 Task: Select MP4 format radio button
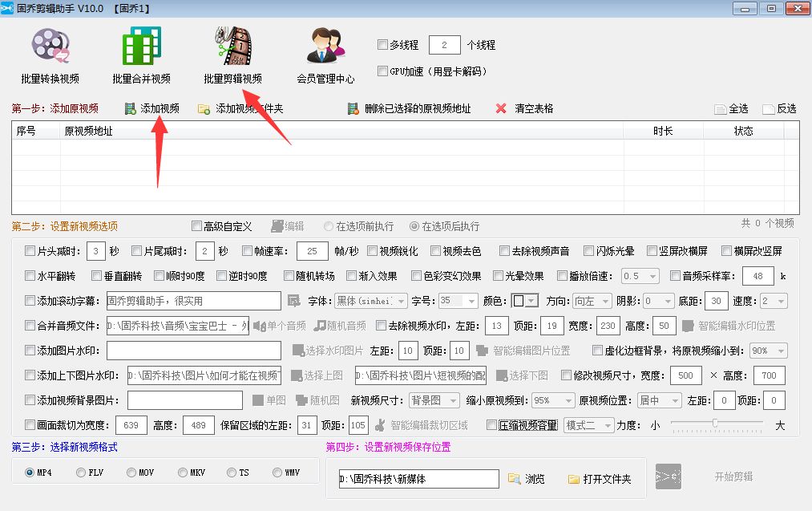point(30,472)
